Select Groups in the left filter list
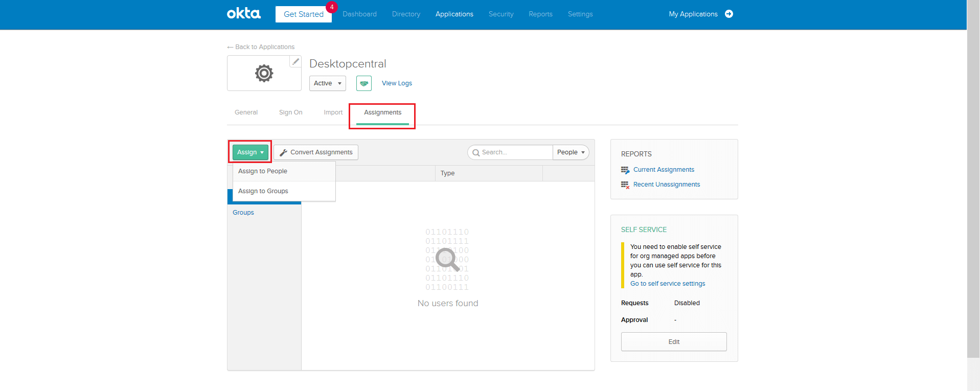This screenshot has width=980, height=391. [x=243, y=213]
